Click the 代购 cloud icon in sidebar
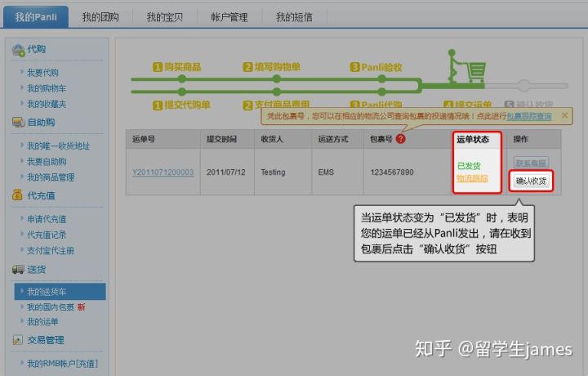Viewport: 588px width, 376px height. tap(18, 50)
